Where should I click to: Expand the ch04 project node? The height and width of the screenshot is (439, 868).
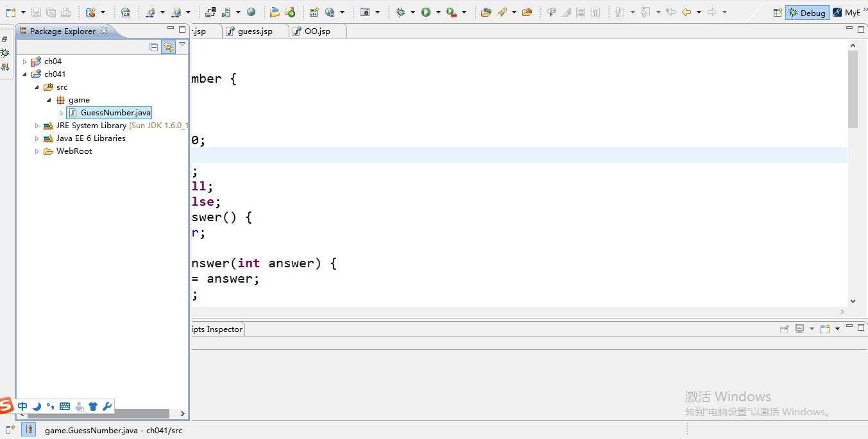pos(25,62)
